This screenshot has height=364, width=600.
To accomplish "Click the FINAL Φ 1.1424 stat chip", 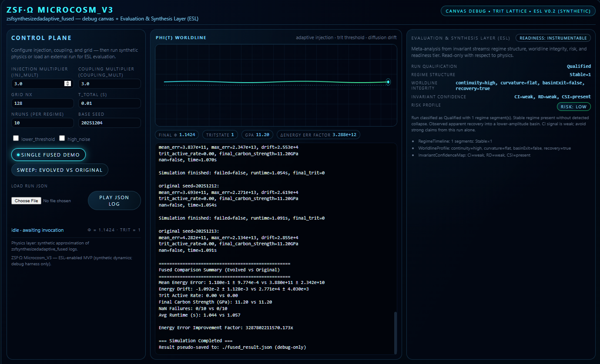I will [x=177, y=135].
